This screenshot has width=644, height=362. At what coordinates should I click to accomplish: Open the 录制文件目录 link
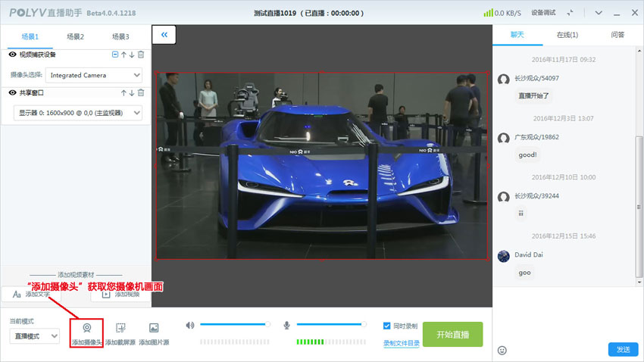click(x=401, y=343)
